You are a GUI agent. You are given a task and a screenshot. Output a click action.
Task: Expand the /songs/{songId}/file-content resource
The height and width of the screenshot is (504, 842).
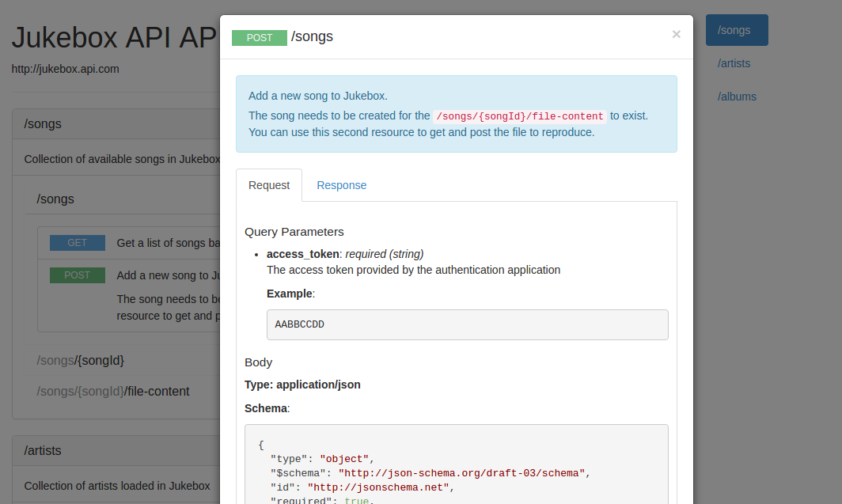[x=112, y=392]
